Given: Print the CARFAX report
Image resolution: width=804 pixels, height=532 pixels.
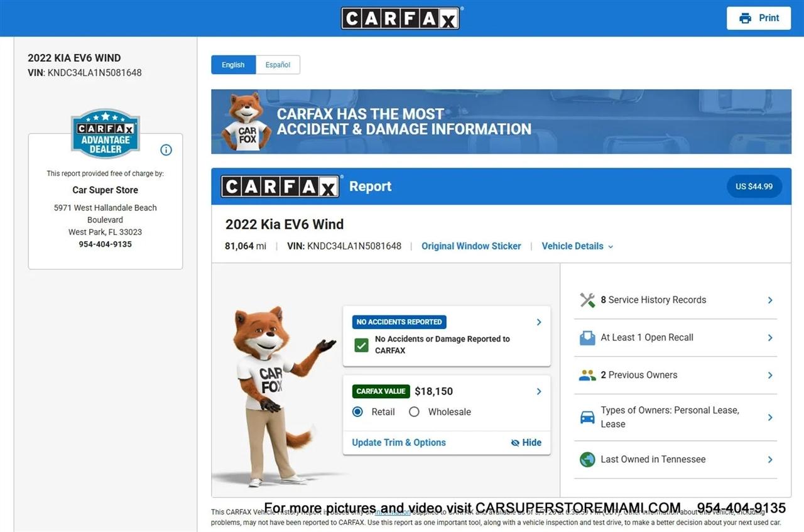Looking at the screenshot, I should 759,18.
